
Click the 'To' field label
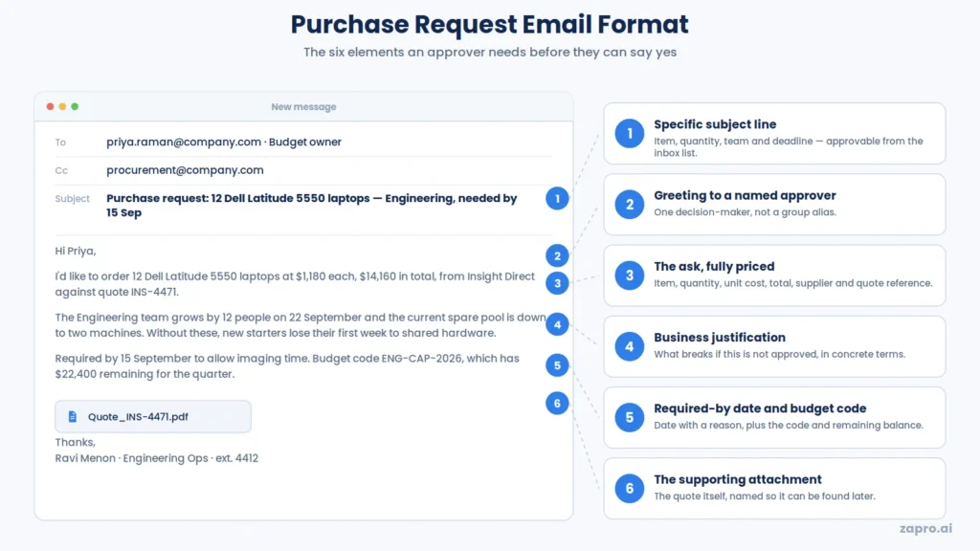pyautogui.click(x=60, y=143)
